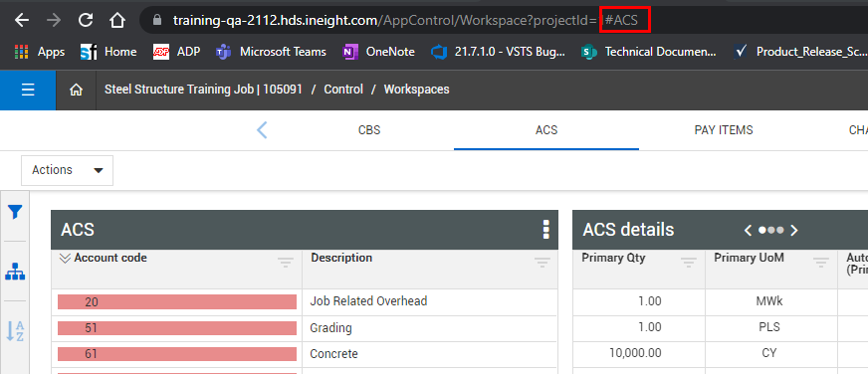
Task: Click the padlock site security icon
Action: coord(156,21)
